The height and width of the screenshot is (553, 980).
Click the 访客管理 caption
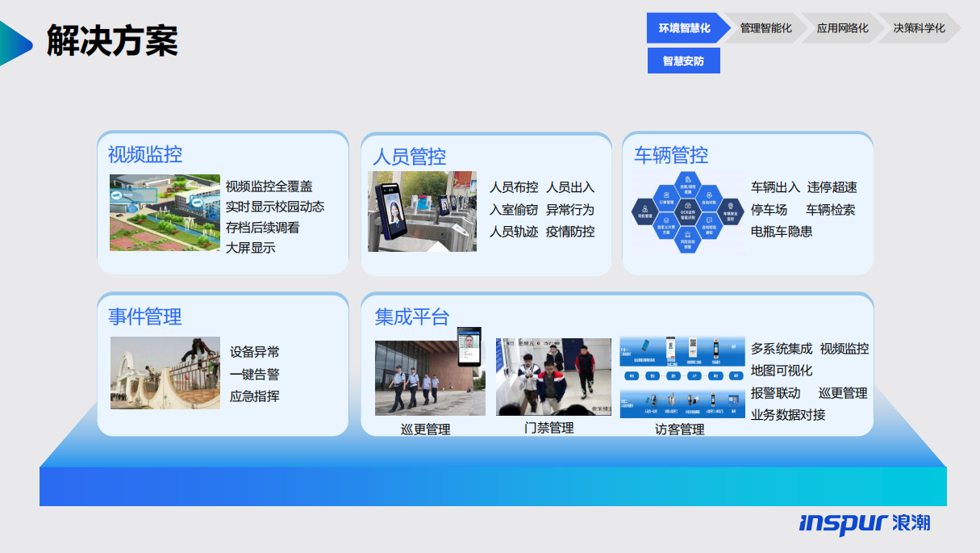point(680,429)
